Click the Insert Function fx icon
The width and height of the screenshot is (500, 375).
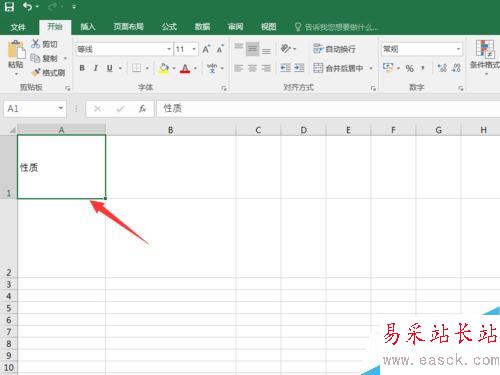click(142, 109)
